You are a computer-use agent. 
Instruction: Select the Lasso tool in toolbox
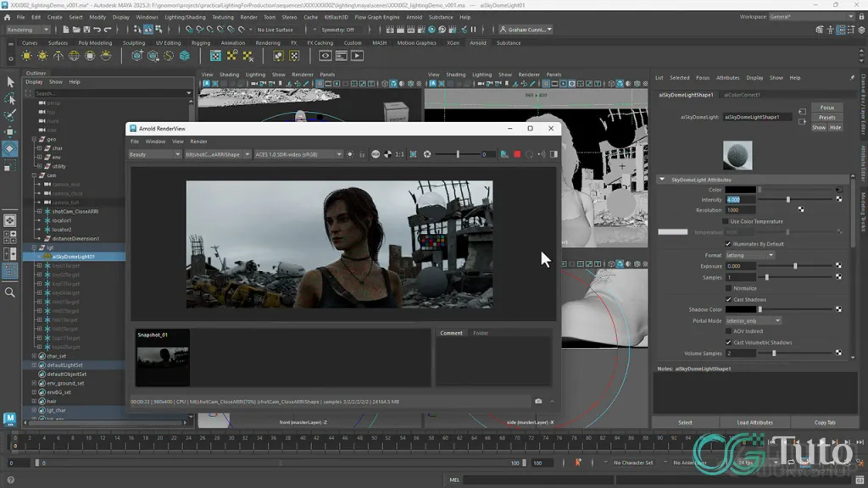tap(10, 98)
